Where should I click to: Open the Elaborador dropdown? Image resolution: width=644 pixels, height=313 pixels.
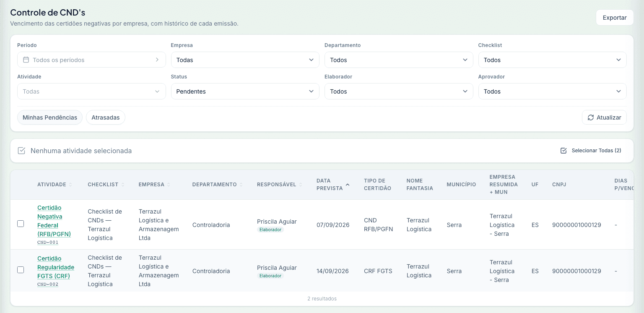pos(399,91)
